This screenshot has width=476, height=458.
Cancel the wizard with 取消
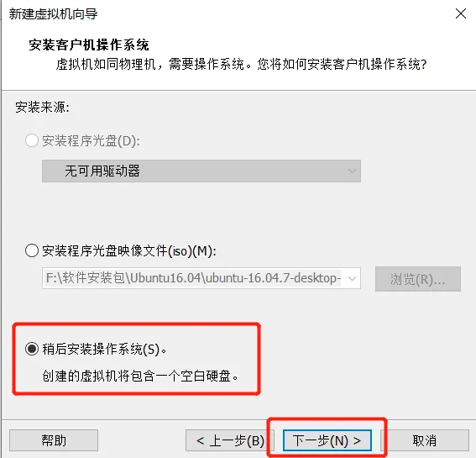point(425,440)
